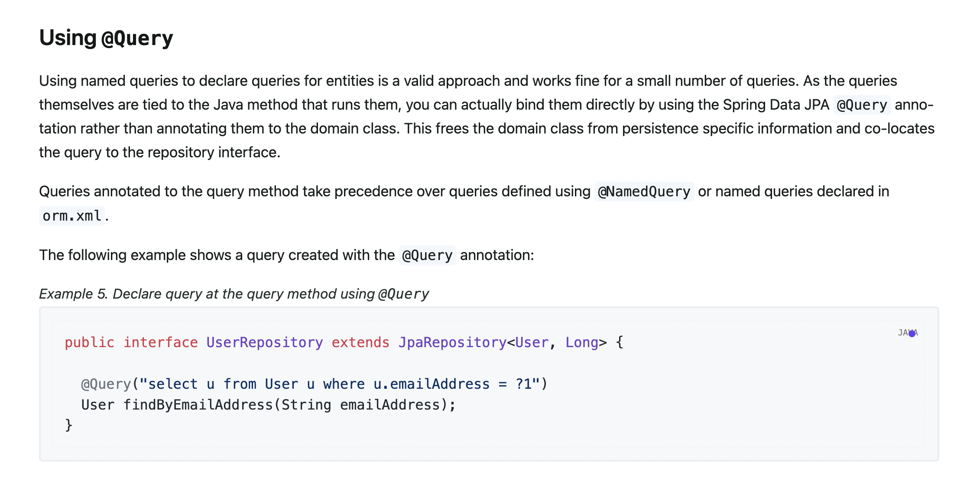The height and width of the screenshot is (488, 980).
Task: Click 'JpaRepository' in the code block
Action: 452,343
